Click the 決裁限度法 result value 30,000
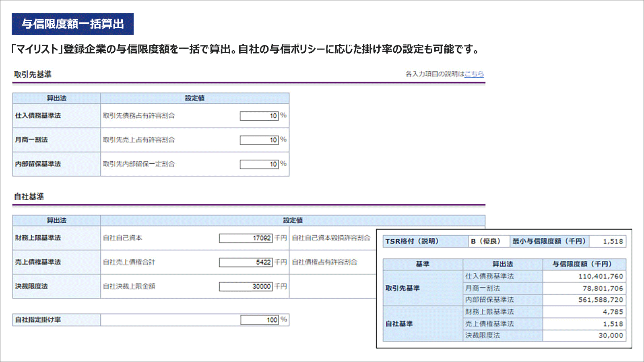This screenshot has width=644, height=362. (611, 335)
